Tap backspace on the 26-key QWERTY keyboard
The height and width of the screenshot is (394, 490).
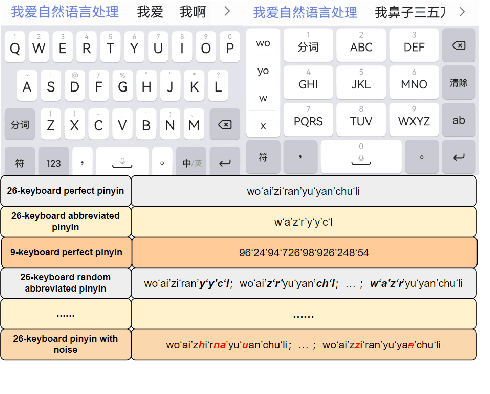point(225,124)
